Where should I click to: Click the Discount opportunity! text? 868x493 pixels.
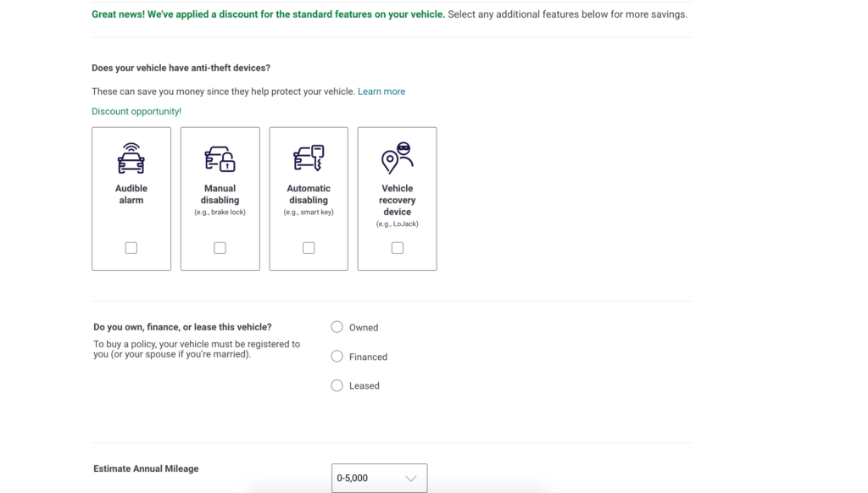tap(136, 111)
